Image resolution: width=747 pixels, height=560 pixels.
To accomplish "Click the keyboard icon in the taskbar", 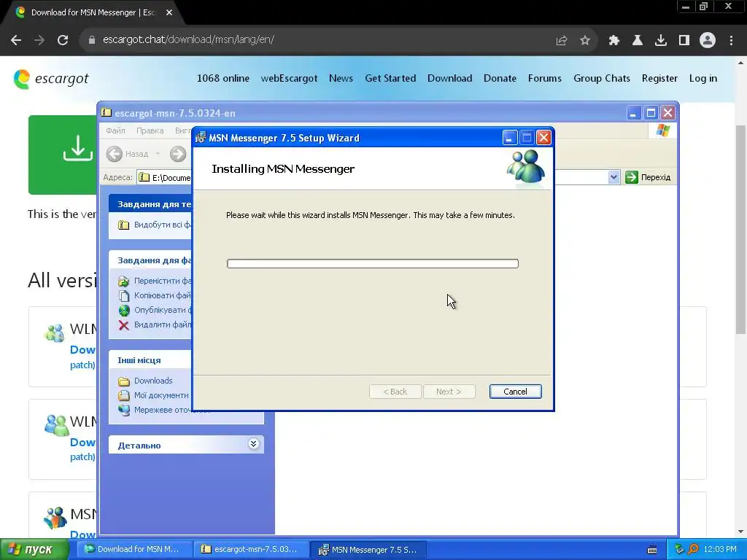I will coord(652,550).
